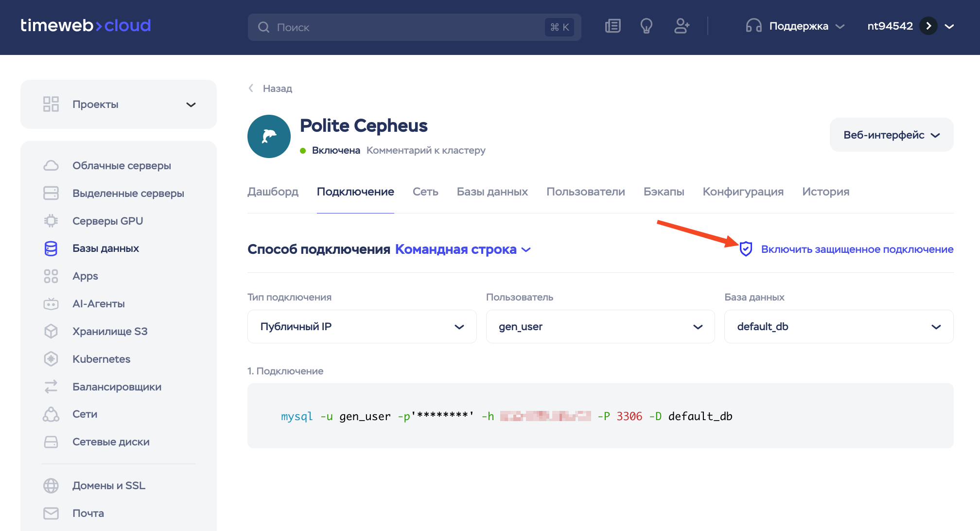Click the back chevron next to Назад
The image size is (980, 531).
pyautogui.click(x=251, y=88)
